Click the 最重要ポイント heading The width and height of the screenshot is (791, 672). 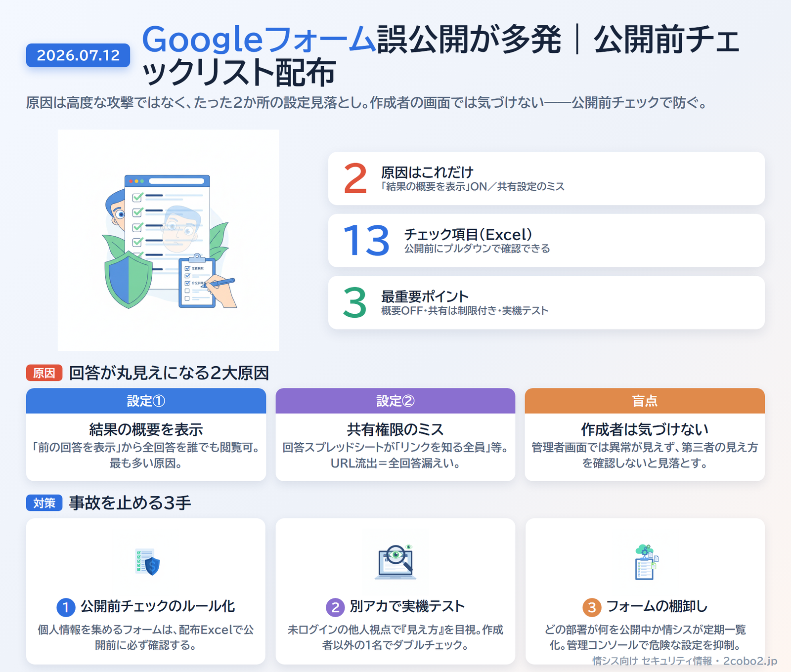pos(425,296)
